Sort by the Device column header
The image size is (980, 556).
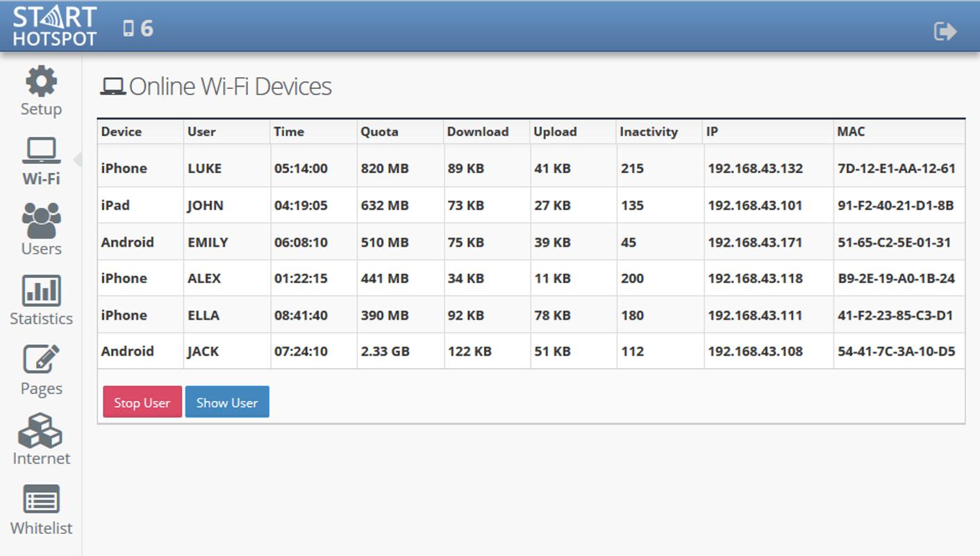pos(122,131)
